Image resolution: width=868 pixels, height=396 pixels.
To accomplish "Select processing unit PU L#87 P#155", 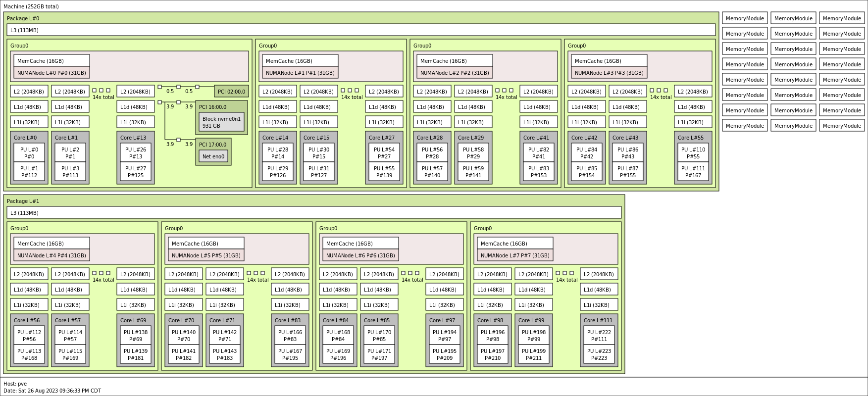I will coord(628,172).
